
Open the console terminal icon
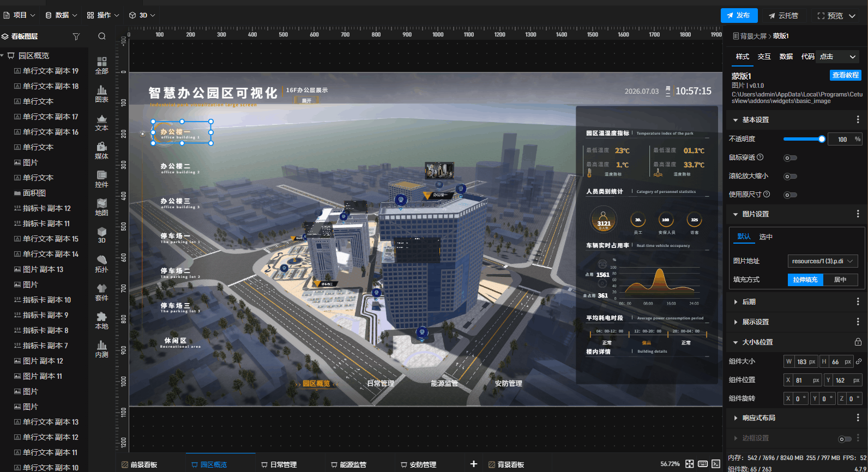click(x=716, y=464)
